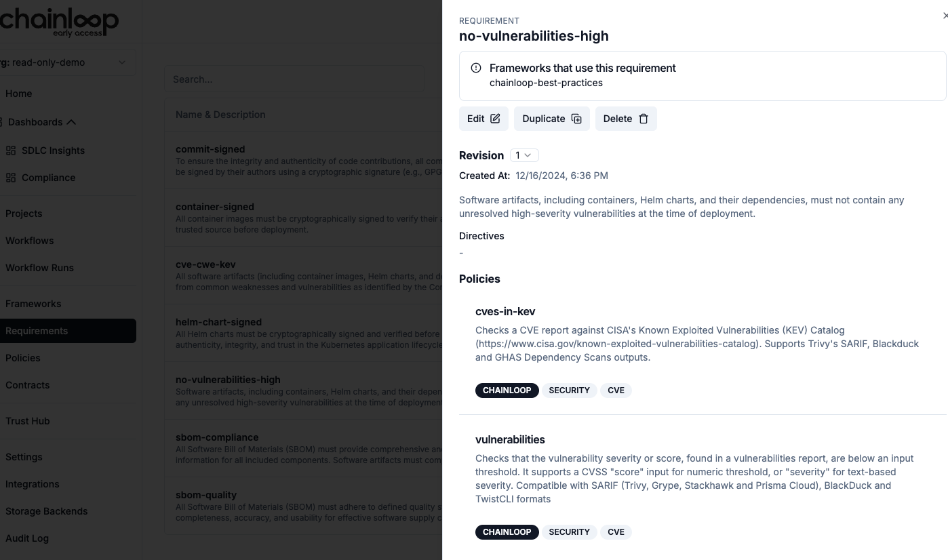The width and height of the screenshot is (948, 560).
Task: Navigate to Trust Hub
Action: (x=28, y=421)
